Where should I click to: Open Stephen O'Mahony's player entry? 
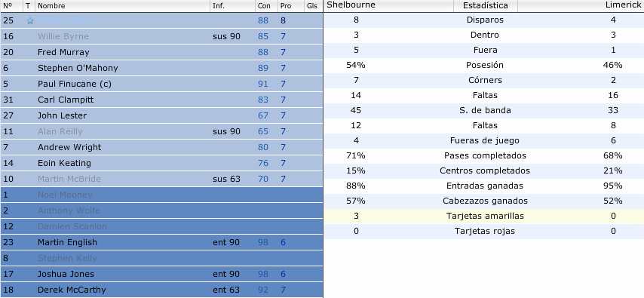click(x=78, y=68)
